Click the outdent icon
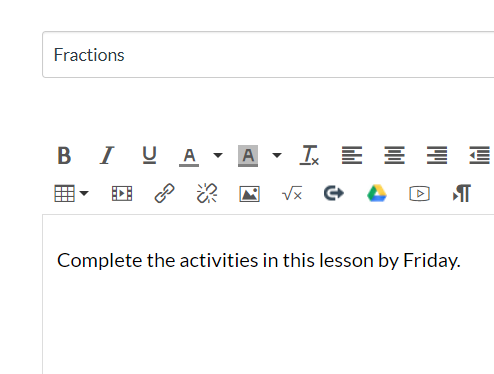The height and width of the screenshot is (374, 494). pyautogui.click(x=479, y=155)
